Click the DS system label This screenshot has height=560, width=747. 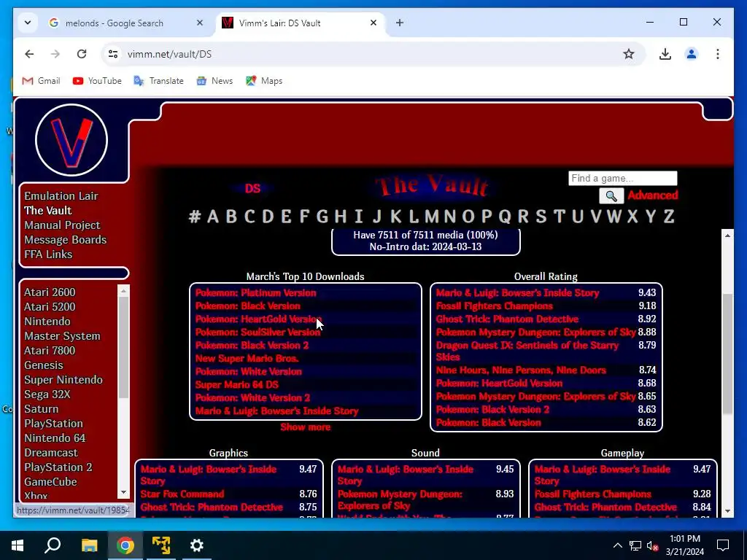click(252, 189)
